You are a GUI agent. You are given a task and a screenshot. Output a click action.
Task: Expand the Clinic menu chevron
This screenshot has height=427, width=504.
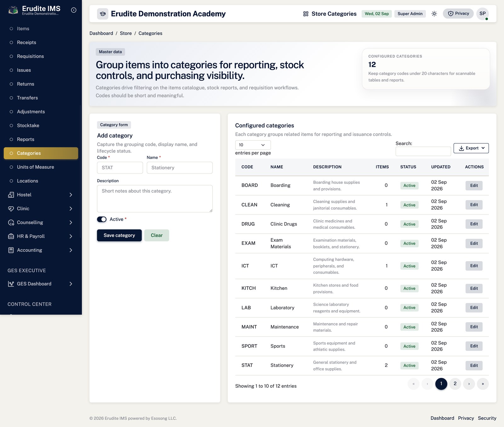coord(71,209)
